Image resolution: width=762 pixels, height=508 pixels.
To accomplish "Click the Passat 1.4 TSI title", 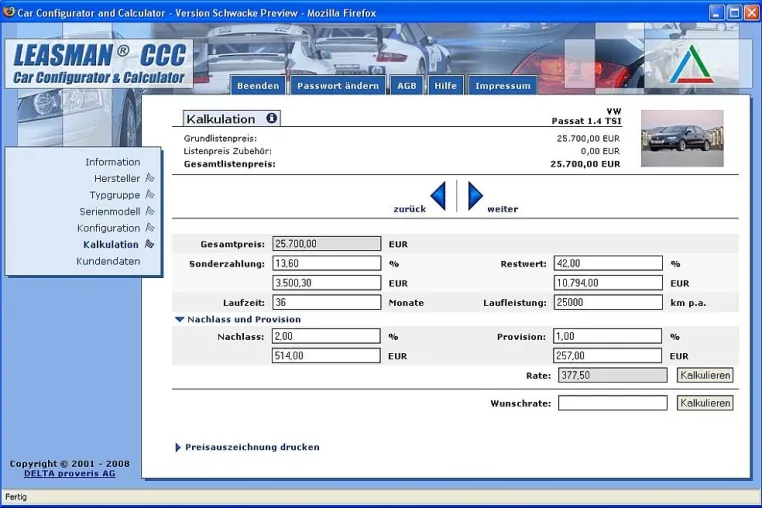I will (586, 121).
